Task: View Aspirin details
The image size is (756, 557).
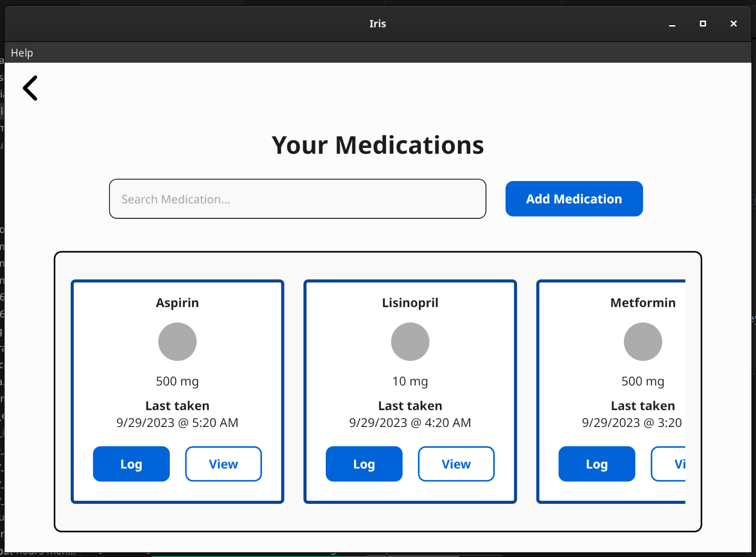Action: pos(223,464)
